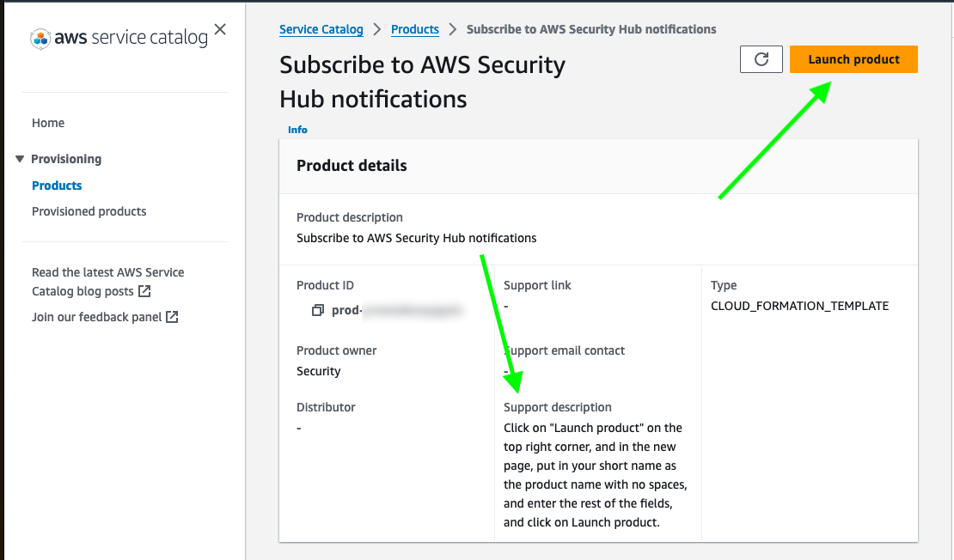
Task: Open the Products breadcrumb link
Action: pyautogui.click(x=415, y=28)
